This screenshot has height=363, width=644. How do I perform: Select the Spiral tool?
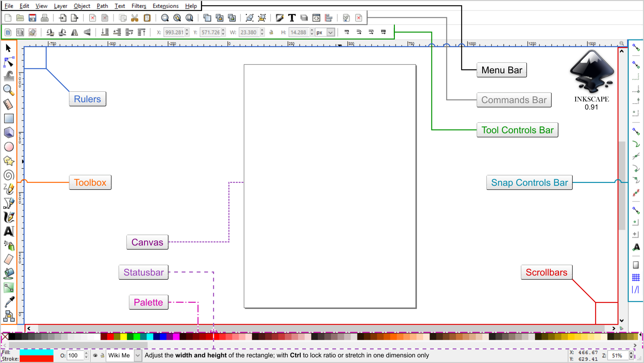pyautogui.click(x=8, y=175)
